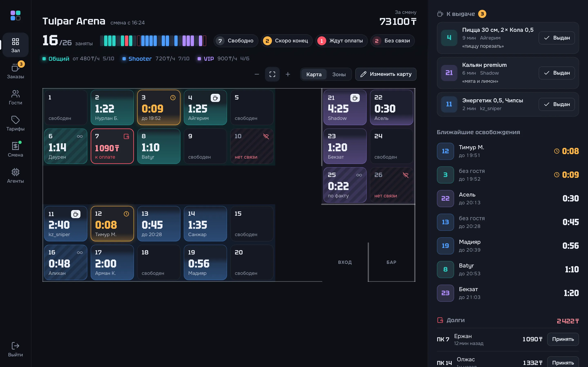Open Тимур М. in upcoming releases list
The height and width of the screenshot is (367, 588).
508,151
